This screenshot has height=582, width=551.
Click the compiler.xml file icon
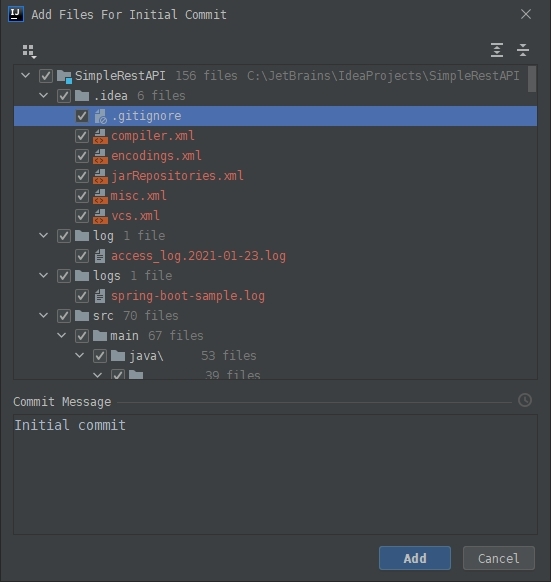(100, 136)
